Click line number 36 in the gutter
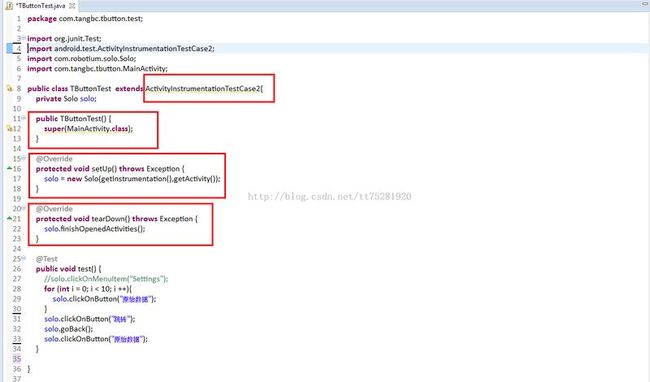This screenshot has height=382, width=650. (17, 369)
